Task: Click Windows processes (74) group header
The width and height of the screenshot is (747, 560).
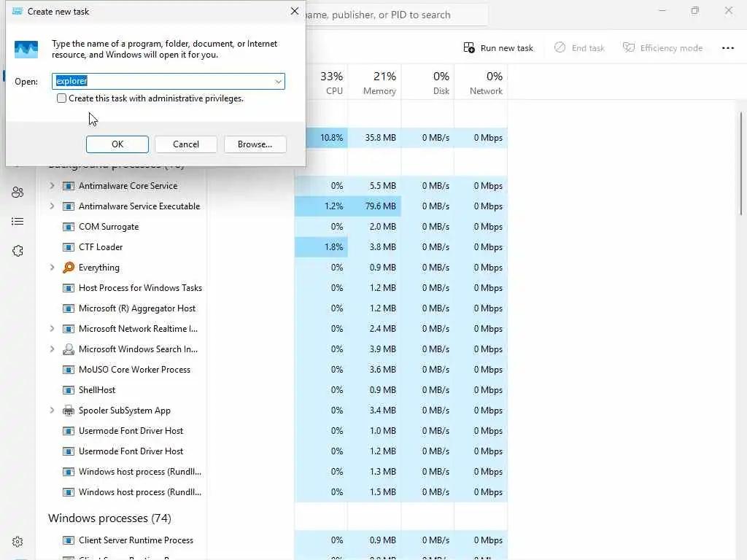Action: pos(109,518)
